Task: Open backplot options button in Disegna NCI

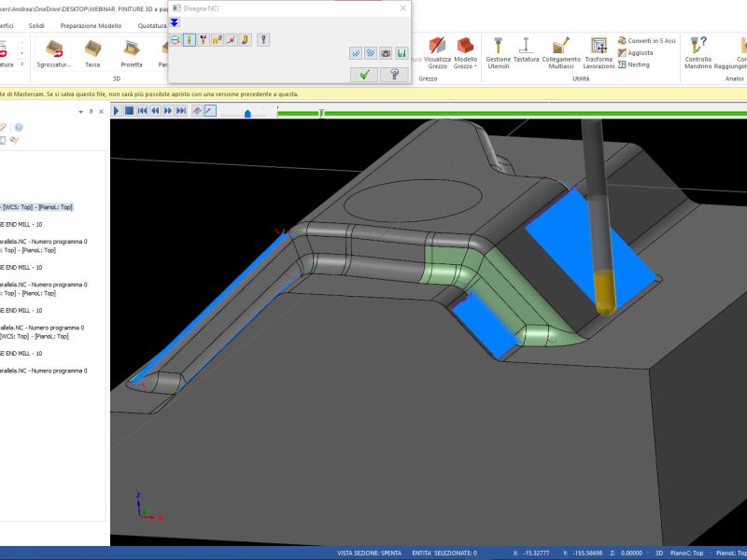Action: click(263, 40)
